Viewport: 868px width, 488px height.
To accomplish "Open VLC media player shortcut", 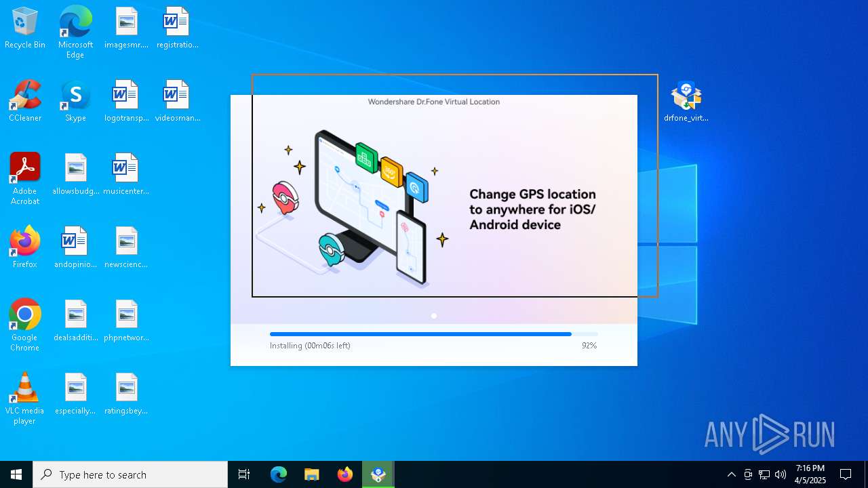I will 25,399.
